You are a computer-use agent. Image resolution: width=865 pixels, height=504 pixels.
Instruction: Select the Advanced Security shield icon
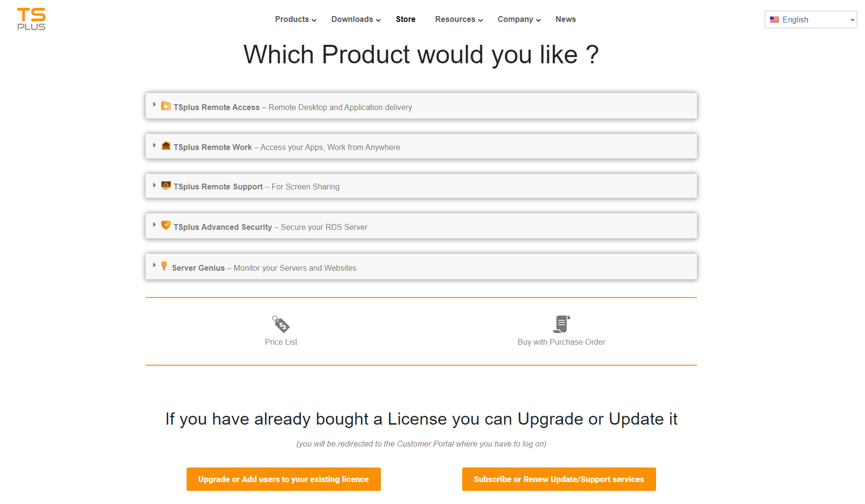point(166,225)
